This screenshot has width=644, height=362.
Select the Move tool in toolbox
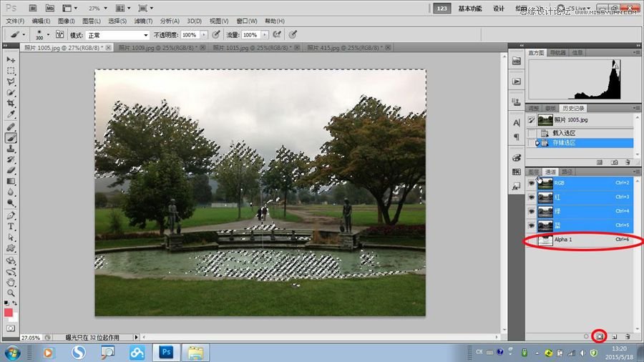[11, 60]
